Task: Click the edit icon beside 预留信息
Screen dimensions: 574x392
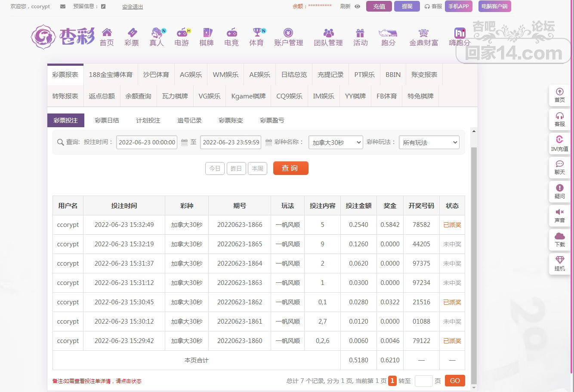Action: click(x=103, y=6)
